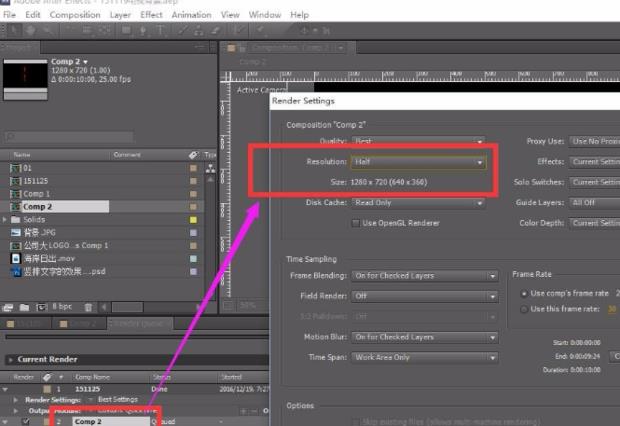The width and height of the screenshot is (620, 426).
Task: Create a new folder in Project panel
Action: pyautogui.click(x=23, y=306)
